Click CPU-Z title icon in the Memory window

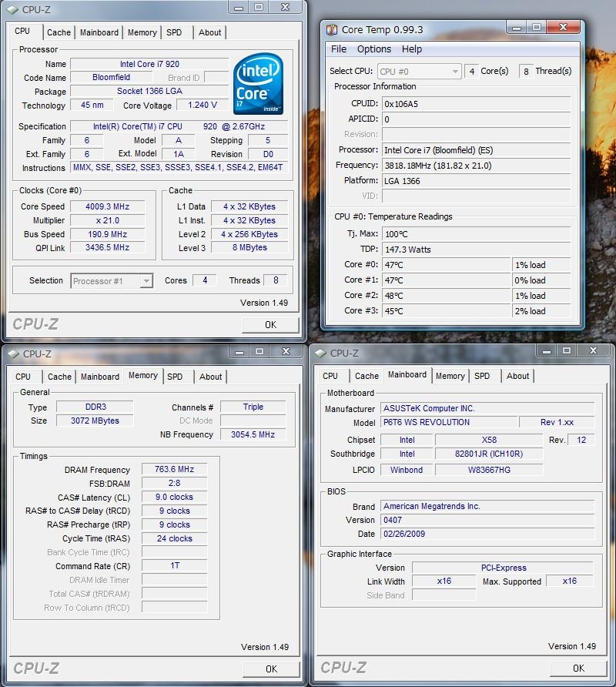(x=12, y=354)
